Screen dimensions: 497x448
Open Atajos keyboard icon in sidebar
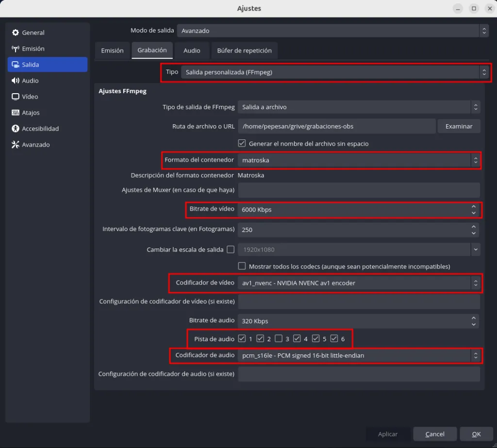tap(16, 113)
